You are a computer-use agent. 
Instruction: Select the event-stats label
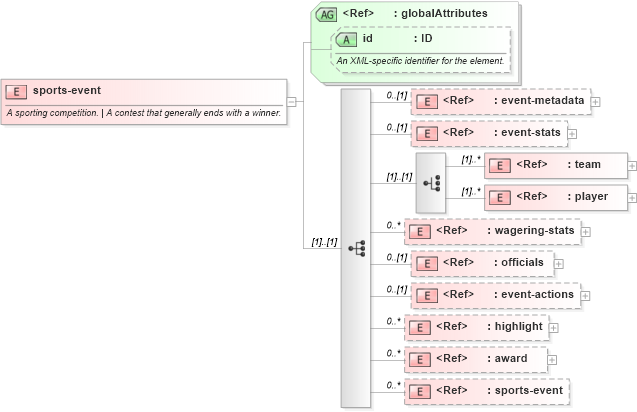531,132
